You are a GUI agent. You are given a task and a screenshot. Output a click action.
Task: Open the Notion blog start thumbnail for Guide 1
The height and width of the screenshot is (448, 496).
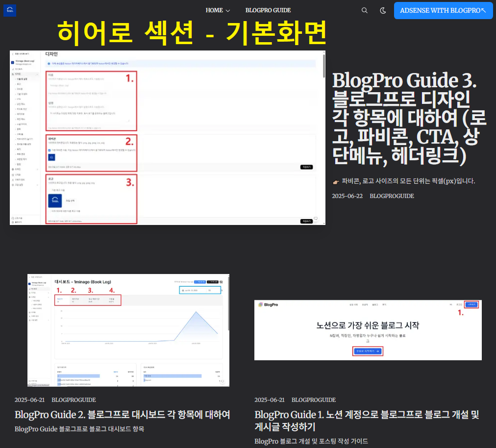[x=368, y=330]
